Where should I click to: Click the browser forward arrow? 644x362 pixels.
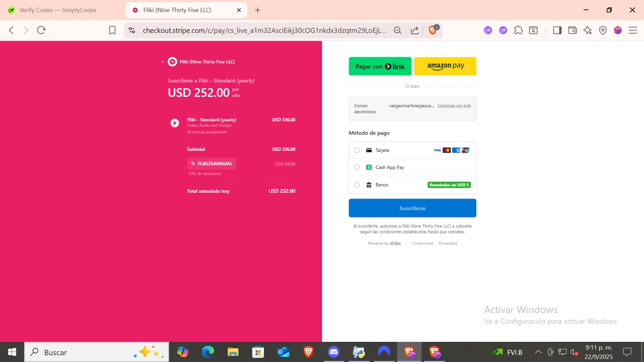tap(26, 30)
